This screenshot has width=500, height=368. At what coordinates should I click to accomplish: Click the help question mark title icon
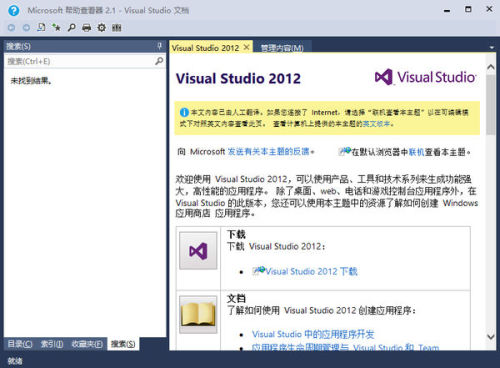click(x=13, y=10)
